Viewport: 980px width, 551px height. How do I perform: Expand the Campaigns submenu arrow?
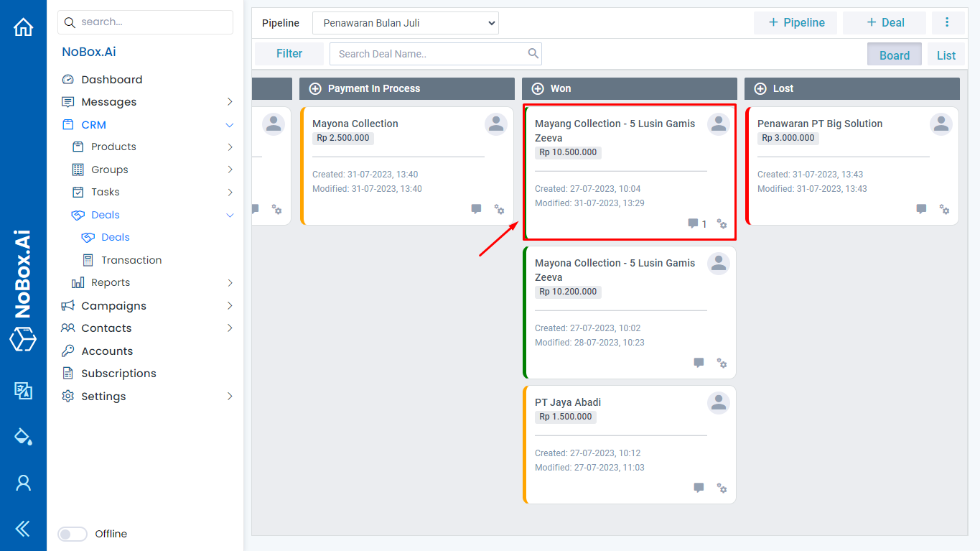230,305
